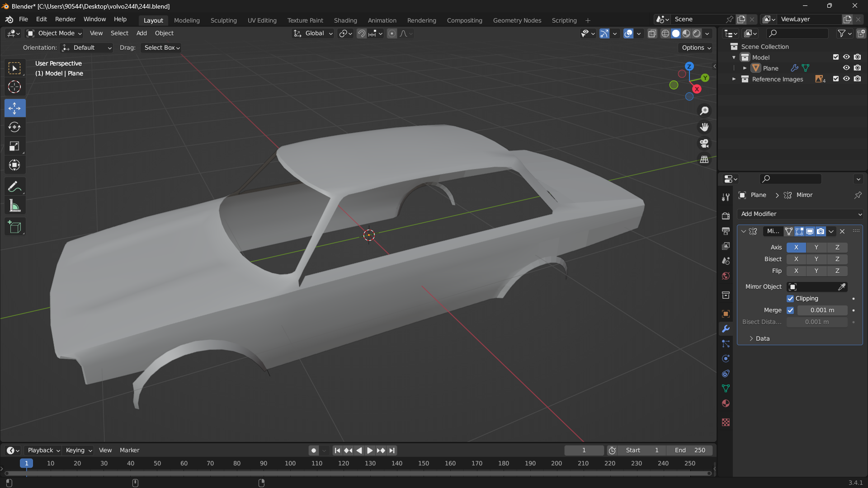Select the Rotate tool in toolbar
The image size is (868, 488).
14,127
